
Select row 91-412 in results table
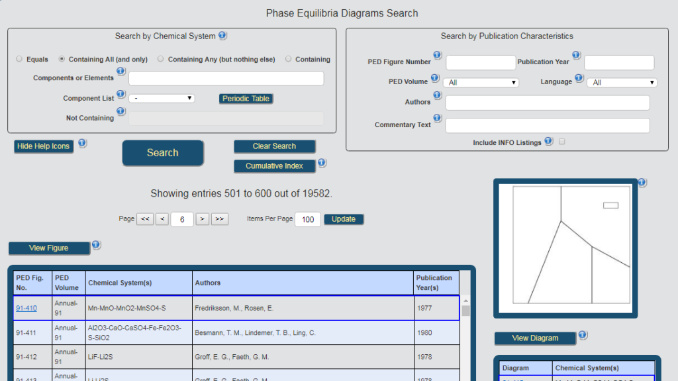point(237,357)
